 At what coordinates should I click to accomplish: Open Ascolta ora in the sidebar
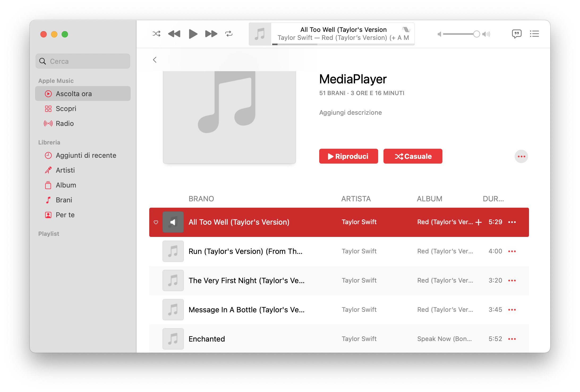[x=83, y=94]
